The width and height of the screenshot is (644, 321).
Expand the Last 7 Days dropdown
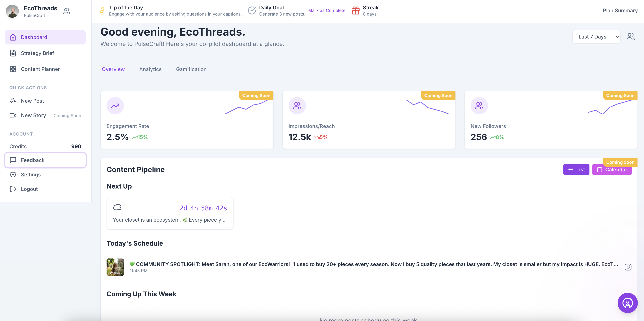tap(596, 37)
